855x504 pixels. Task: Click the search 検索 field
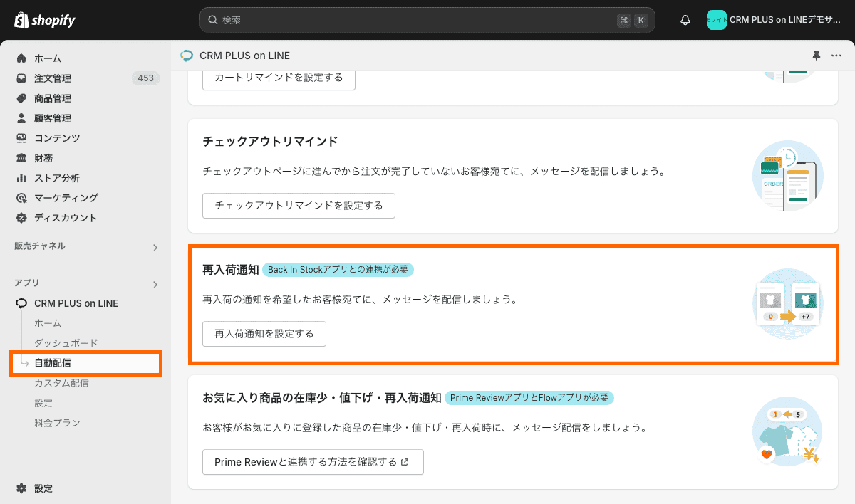coord(427,20)
